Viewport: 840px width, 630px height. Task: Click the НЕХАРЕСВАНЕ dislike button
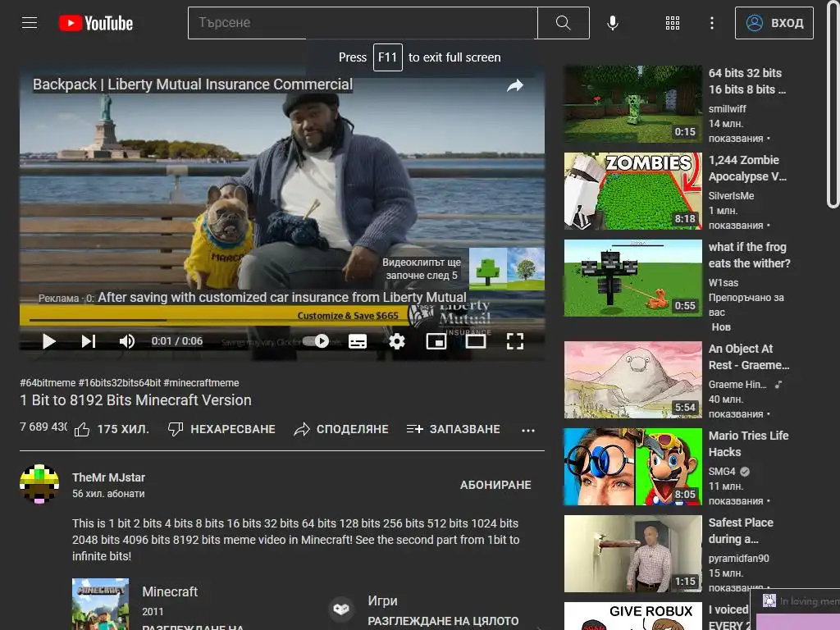[221, 429]
